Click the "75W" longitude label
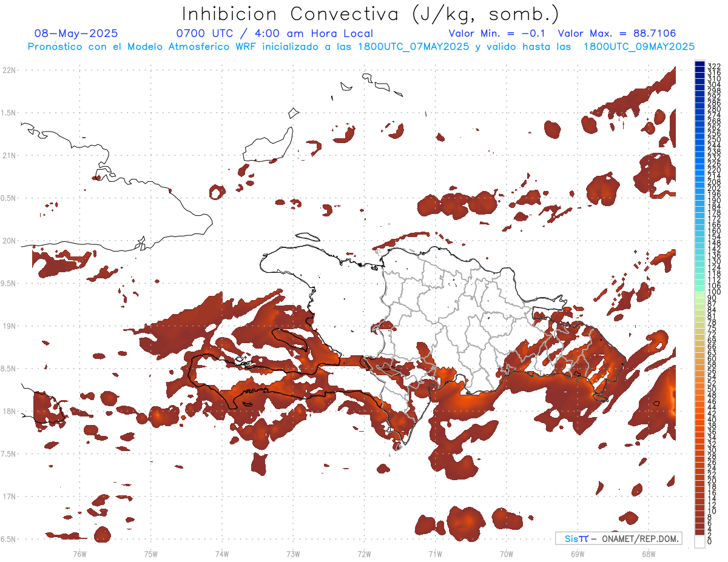Screen dimensions: 728x562 150,554
